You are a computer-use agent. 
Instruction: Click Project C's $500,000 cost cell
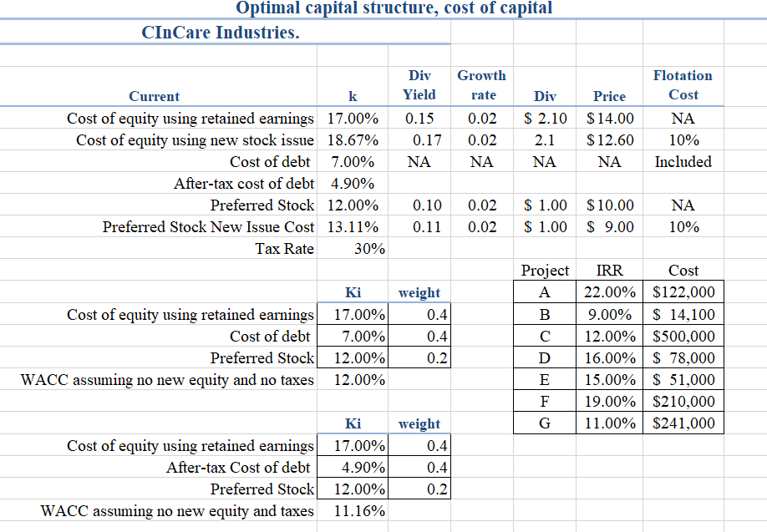683,337
